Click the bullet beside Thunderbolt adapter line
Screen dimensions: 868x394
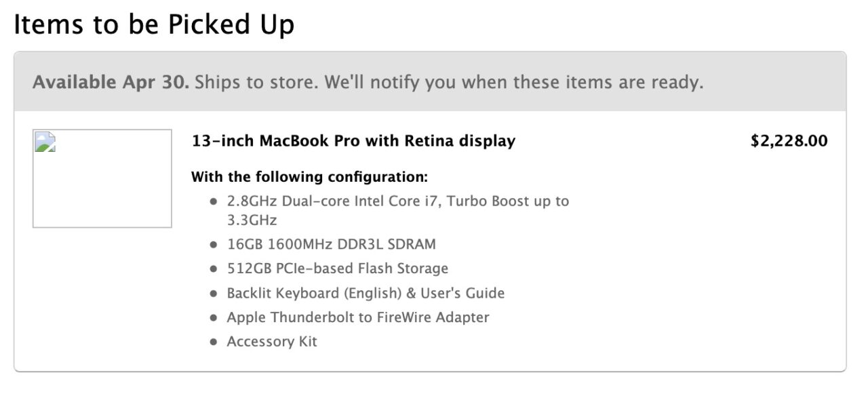[x=214, y=318]
